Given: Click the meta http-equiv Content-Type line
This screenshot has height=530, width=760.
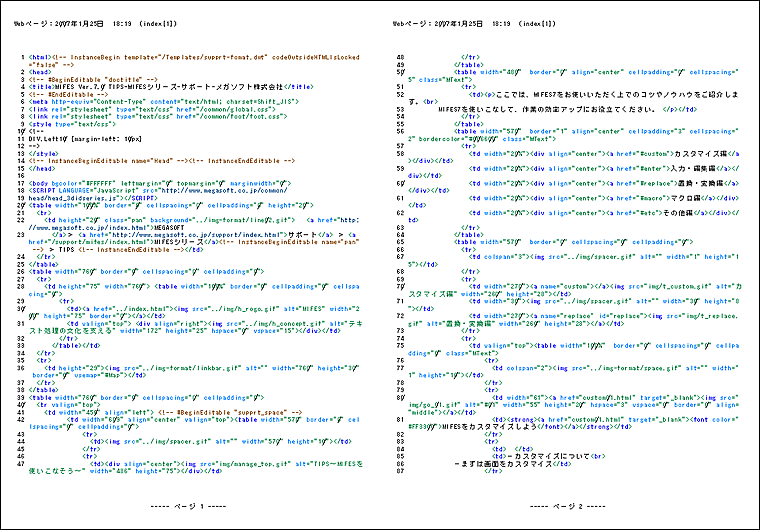Looking at the screenshot, I should (158, 101).
